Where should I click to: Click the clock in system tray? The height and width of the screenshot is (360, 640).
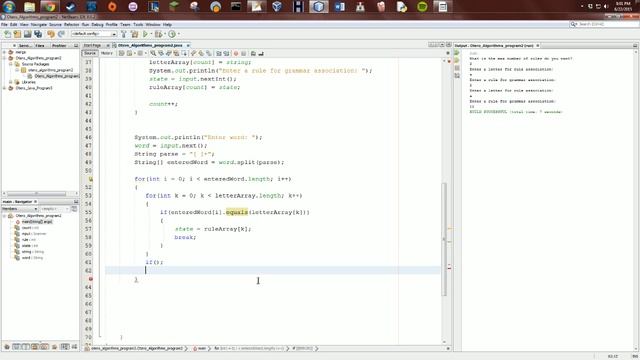(x=623, y=6)
